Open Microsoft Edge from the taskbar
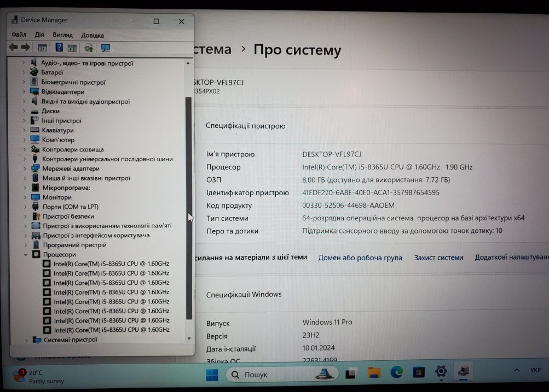The width and height of the screenshot is (549, 392). 396,372
